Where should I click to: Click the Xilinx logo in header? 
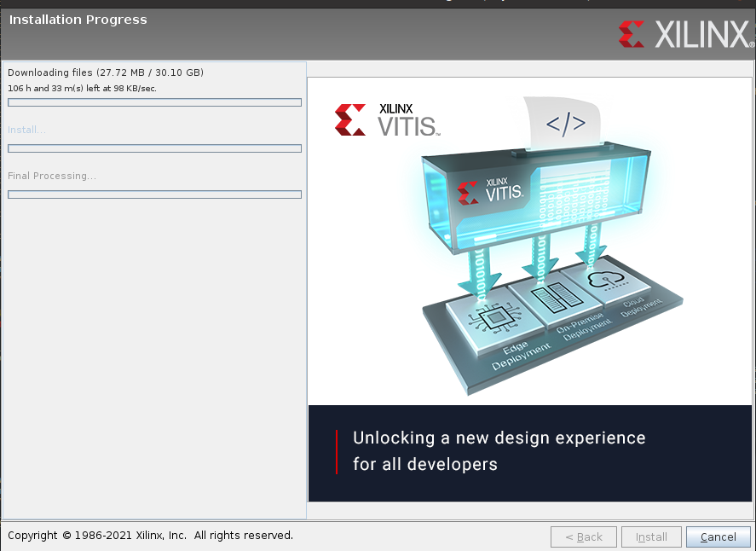(x=686, y=34)
